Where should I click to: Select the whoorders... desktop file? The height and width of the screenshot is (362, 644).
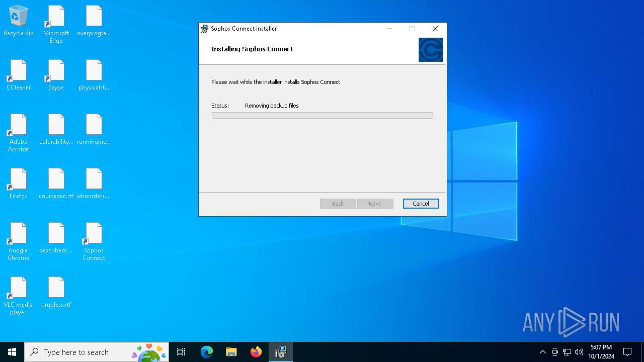pos(94,184)
